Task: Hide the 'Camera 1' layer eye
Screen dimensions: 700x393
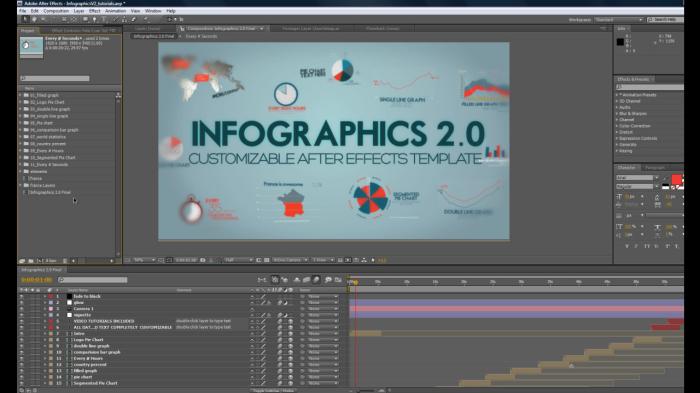Action: coord(21,309)
